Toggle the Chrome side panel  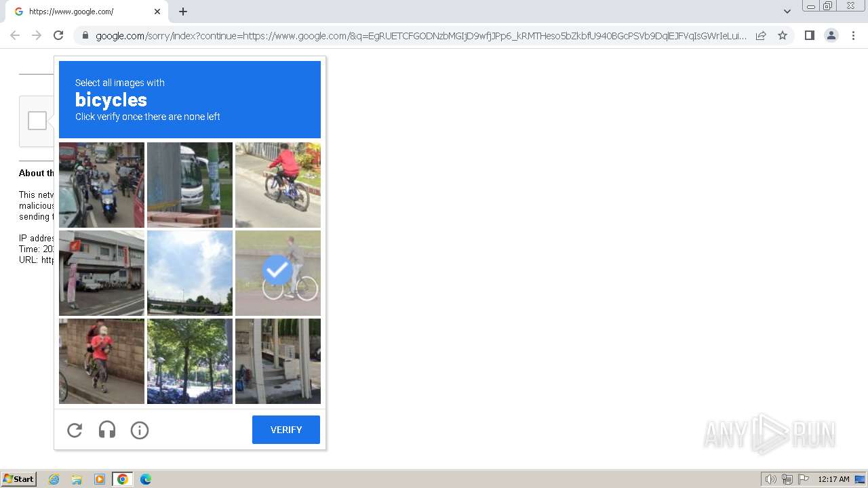(x=809, y=35)
